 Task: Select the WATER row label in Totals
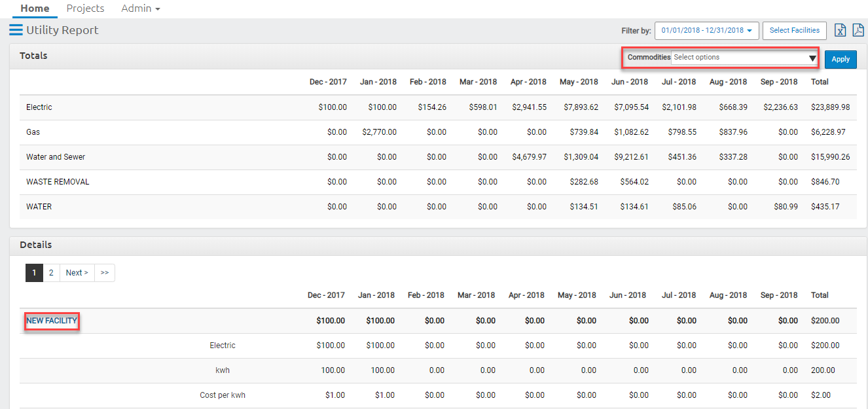[x=39, y=207]
